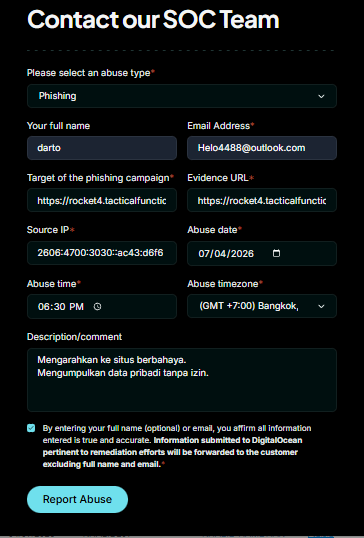Screen dimensions: 364x538
Task: Click the chevron in the Abuse timezone selector
Action: [321, 306]
